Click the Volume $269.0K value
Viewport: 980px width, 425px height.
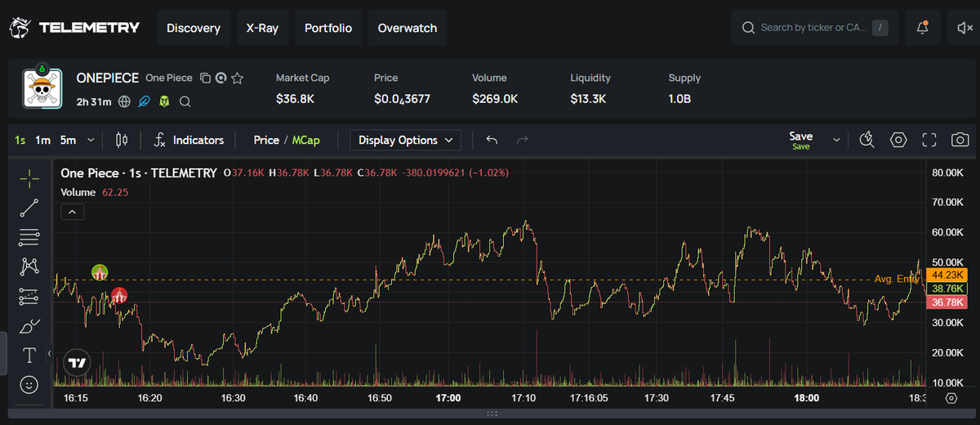click(x=495, y=99)
